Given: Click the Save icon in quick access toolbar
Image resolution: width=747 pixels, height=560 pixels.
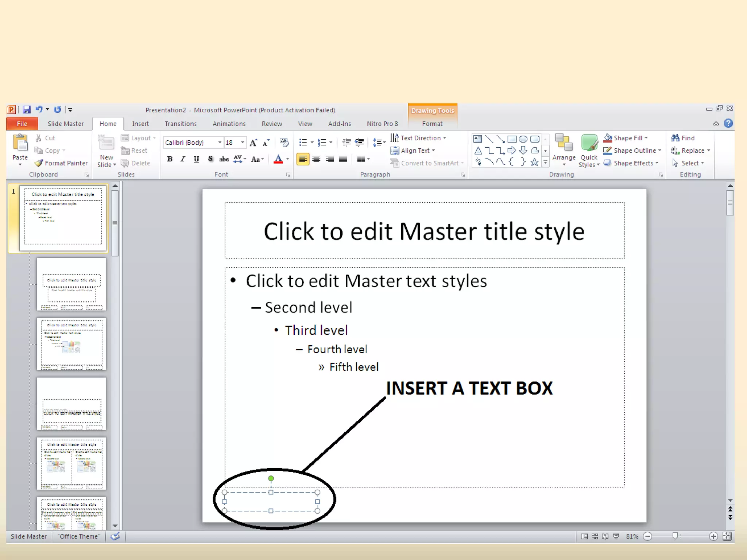Looking at the screenshot, I should coord(27,109).
